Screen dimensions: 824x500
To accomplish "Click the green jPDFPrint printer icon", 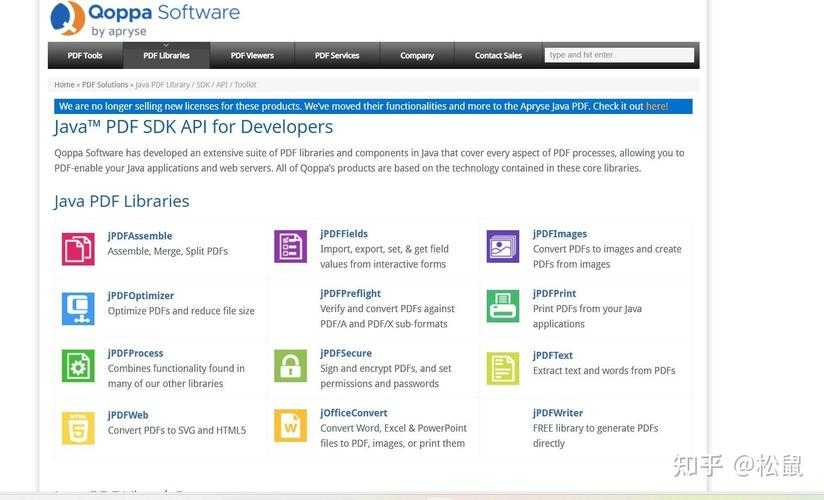I will click(502, 306).
